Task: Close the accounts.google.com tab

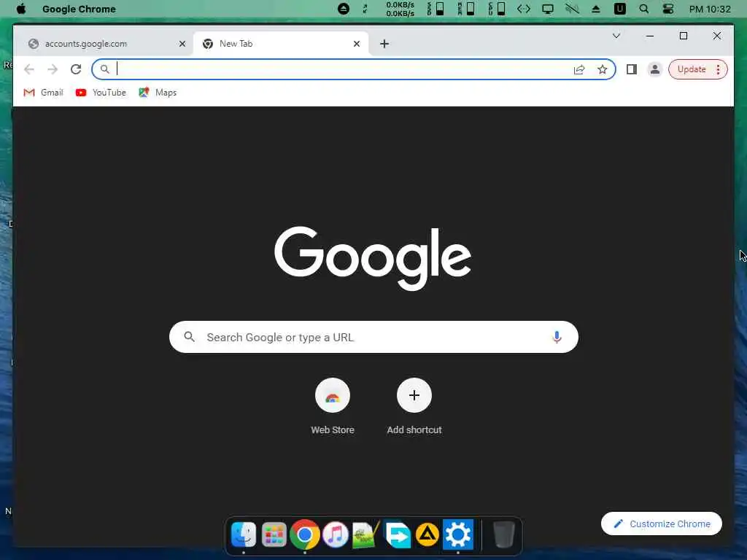Action: 182,44
